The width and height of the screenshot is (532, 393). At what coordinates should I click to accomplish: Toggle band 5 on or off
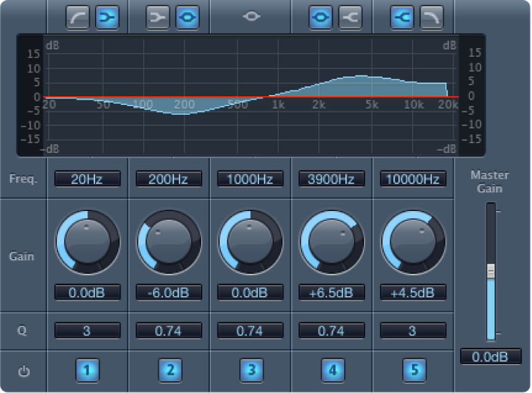(x=412, y=371)
